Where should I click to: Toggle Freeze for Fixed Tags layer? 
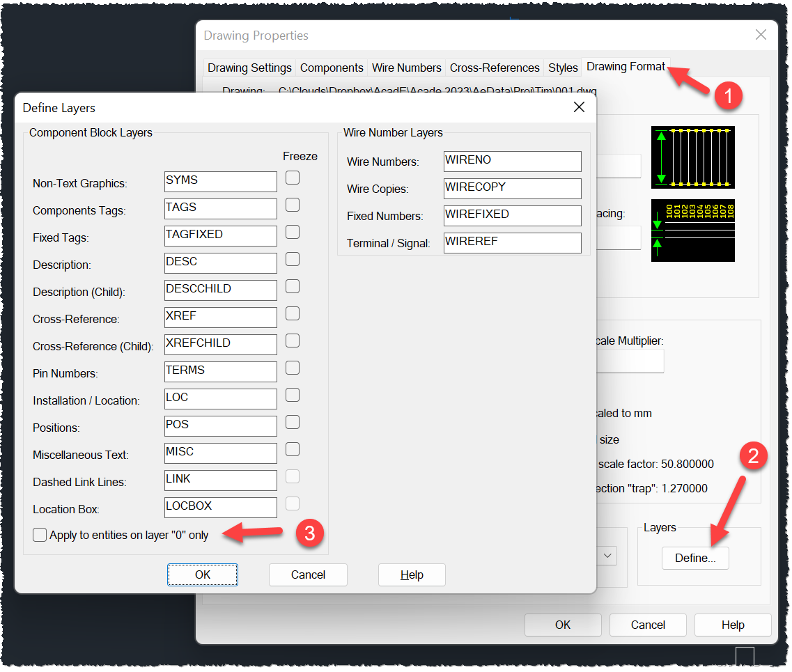pyautogui.click(x=293, y=233)
